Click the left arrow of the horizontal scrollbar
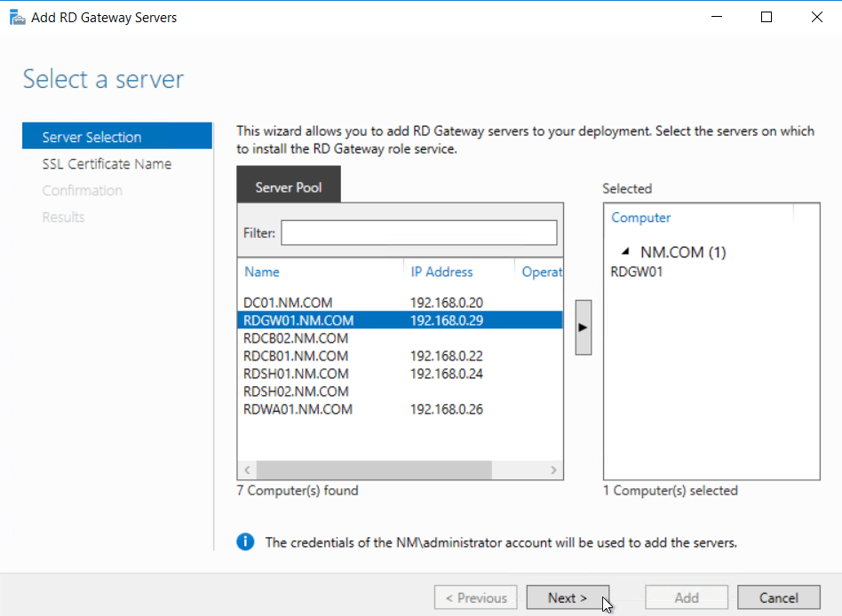The image size is (842, 616). [246, 470]
